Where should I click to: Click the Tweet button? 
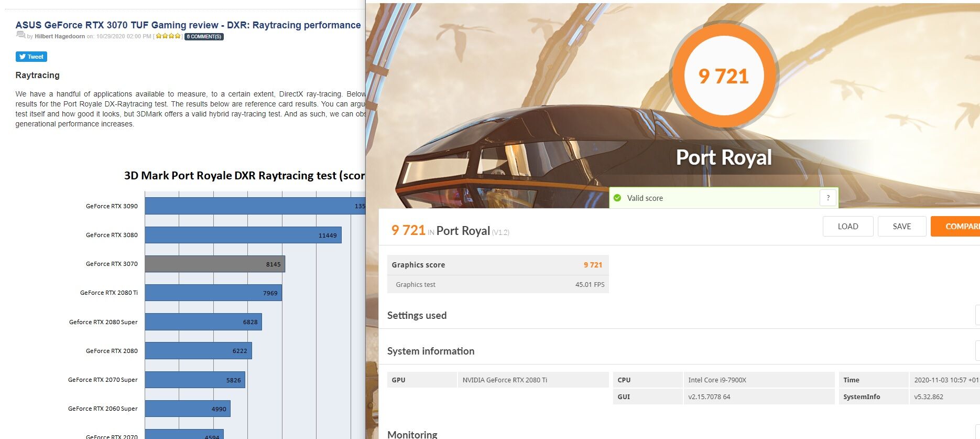31,57
